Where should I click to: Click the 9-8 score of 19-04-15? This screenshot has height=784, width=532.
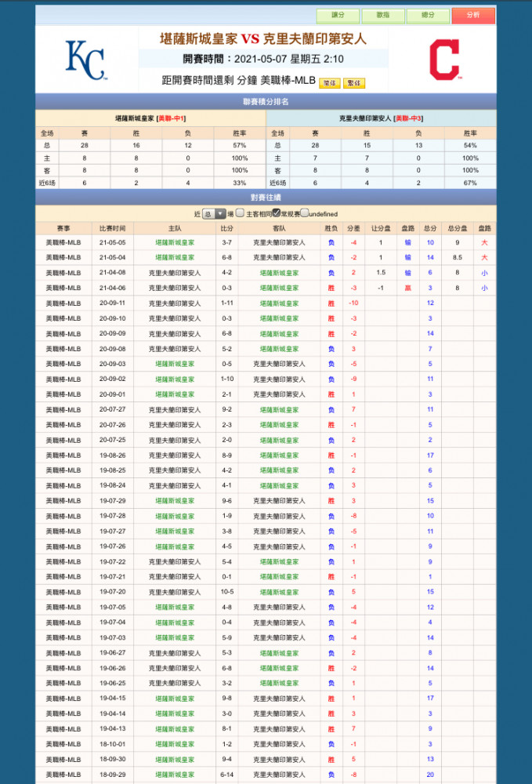[x=226, y=699]
